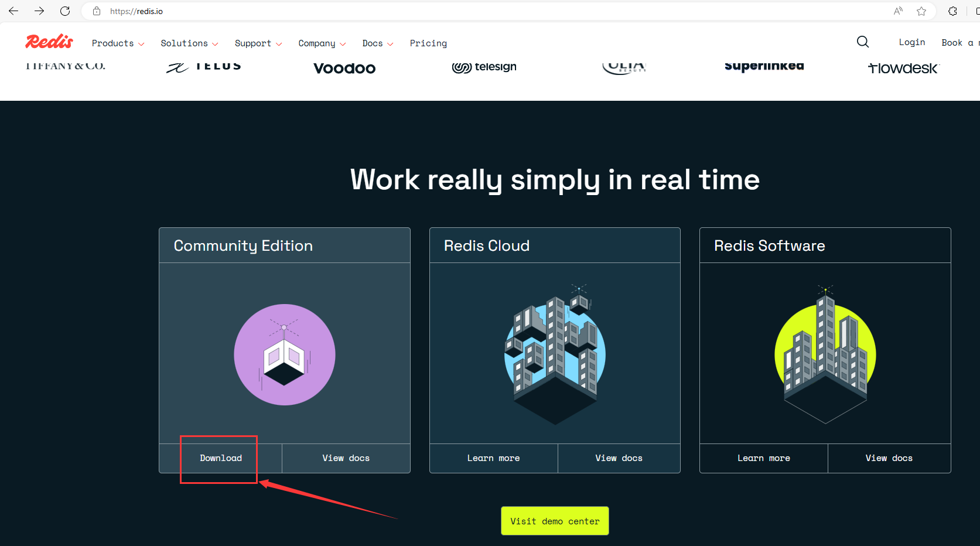Click the Redis Software towers illustration
Viewport: 980px width, 546px height.
point(825,354)
